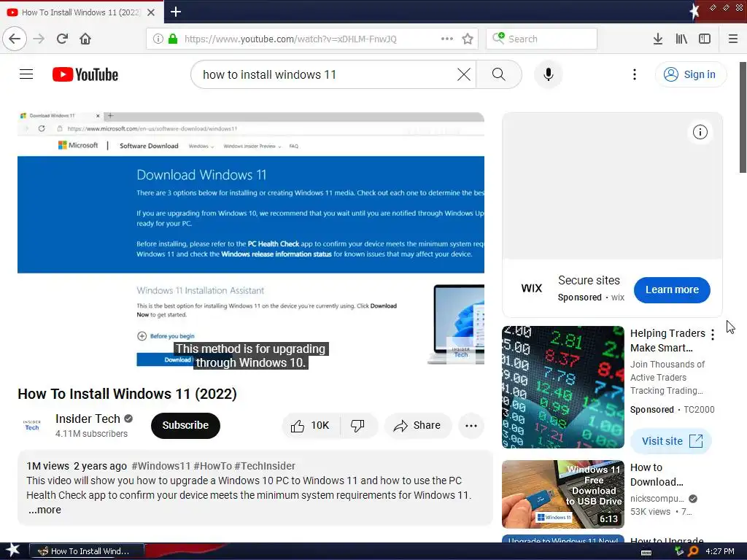Click the keyboard tray icon

[646, 552]
